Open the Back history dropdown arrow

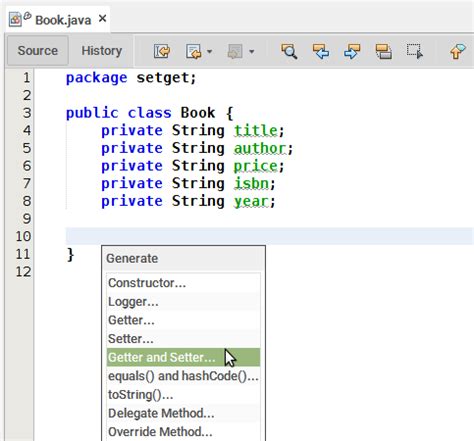(209, 52)
